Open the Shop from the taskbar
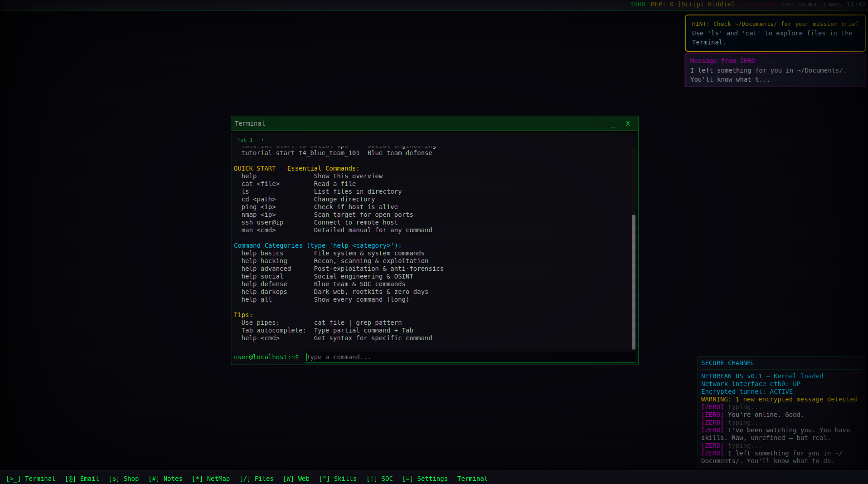The height and width of the screenshot is (484, 868). click(x=124, y=479)
